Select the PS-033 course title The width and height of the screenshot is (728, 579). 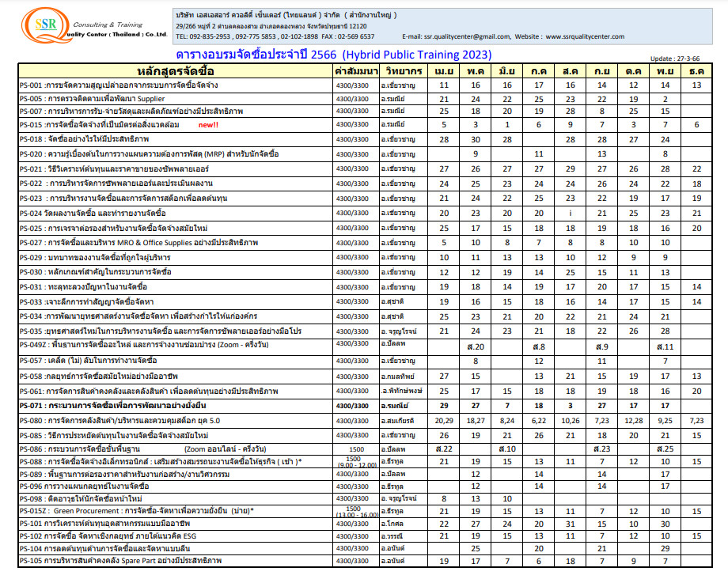87,301
